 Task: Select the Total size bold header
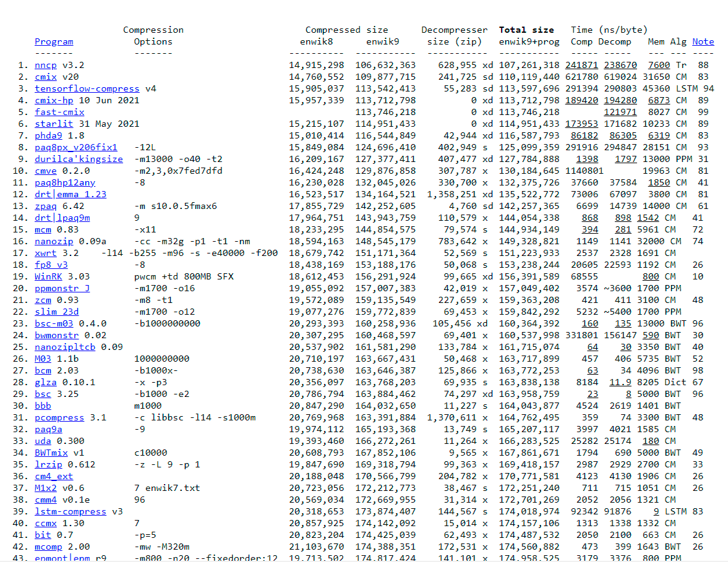point(526,30)
